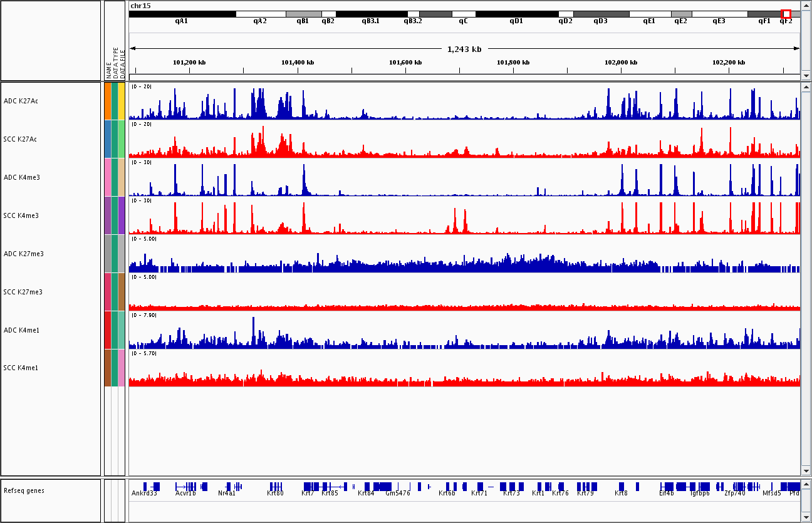Click the orange attribute swatch for ADC K27Ac

tap(108, 101)
